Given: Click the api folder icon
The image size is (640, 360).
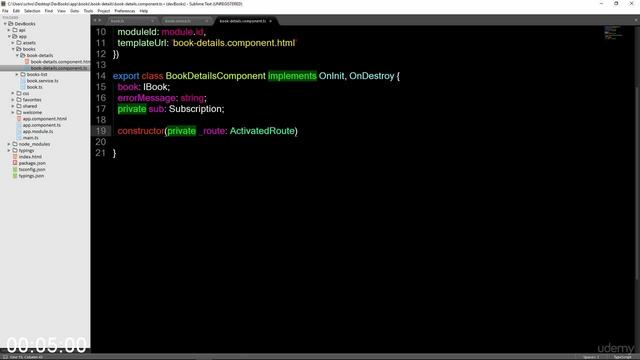Looking at the screenshot, I should (15, 30).
